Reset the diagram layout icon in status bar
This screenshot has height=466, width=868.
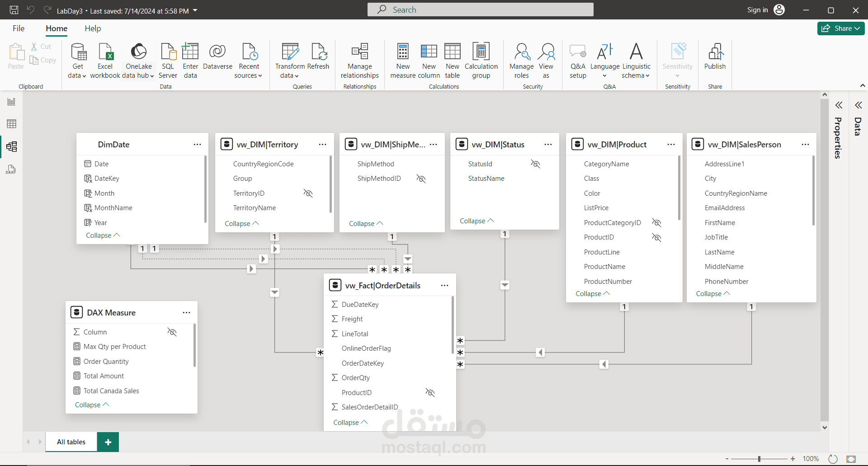833,459
